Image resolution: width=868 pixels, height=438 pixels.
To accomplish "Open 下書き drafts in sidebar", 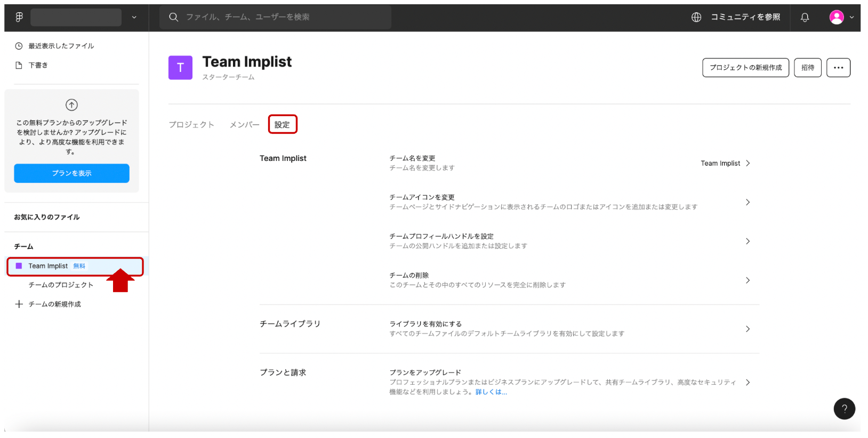I will (38, 65).
